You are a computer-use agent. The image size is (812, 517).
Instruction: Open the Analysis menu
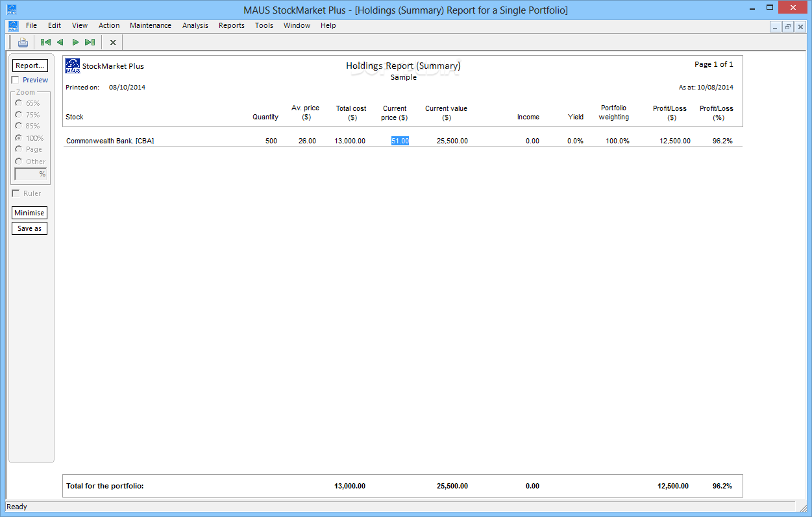coord(195,26)
